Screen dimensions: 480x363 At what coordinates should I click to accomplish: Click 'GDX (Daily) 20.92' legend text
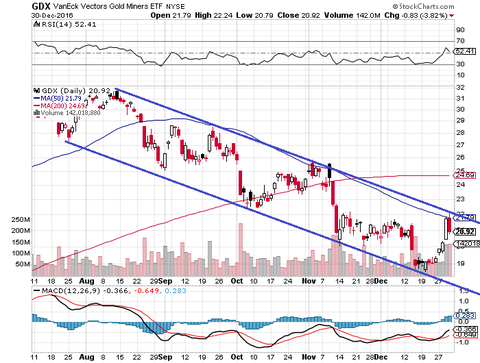pyautogui.click(x=76, y=91)
